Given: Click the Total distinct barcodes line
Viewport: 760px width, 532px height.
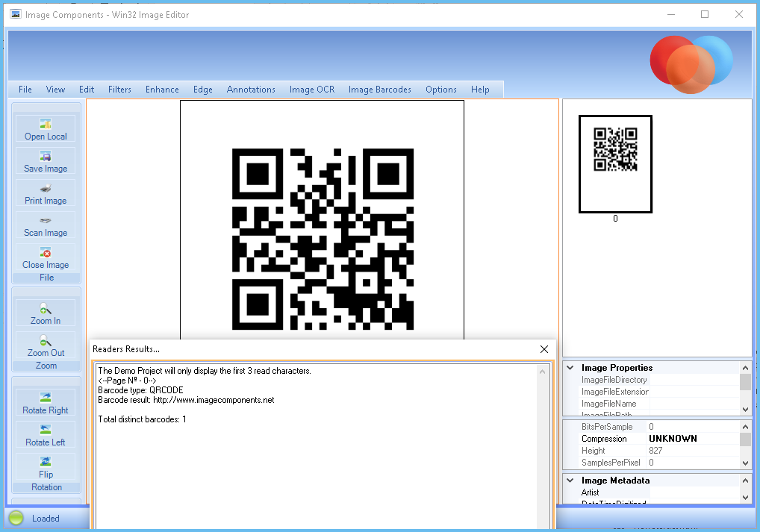Looking at the screenshot, I should click(x=142, y=419).
